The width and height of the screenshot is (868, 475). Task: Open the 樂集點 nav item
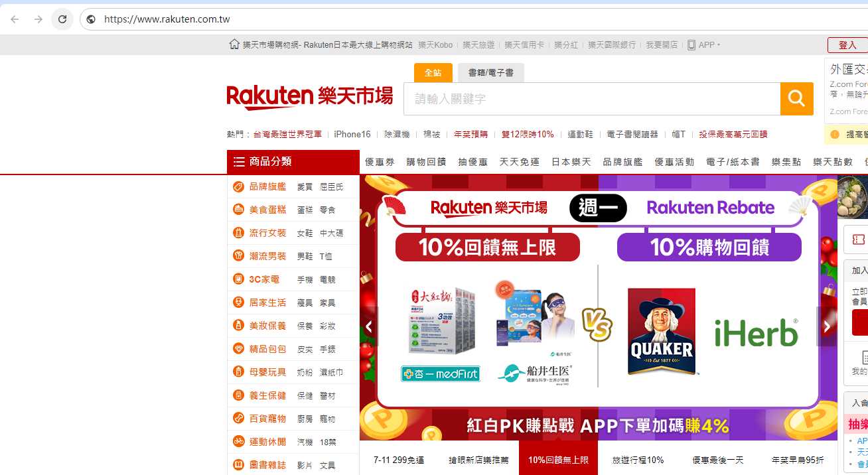tap(786, 162)
